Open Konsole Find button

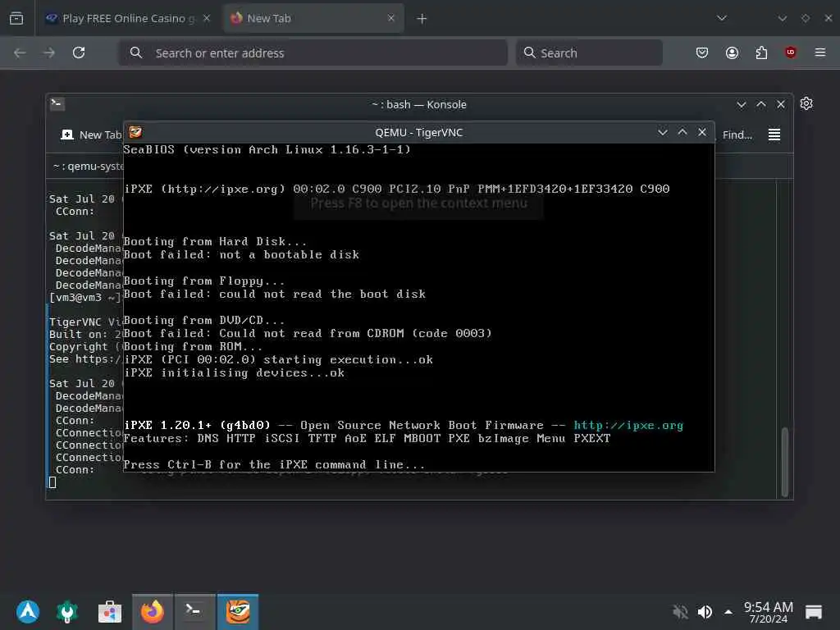click(737, 135)
